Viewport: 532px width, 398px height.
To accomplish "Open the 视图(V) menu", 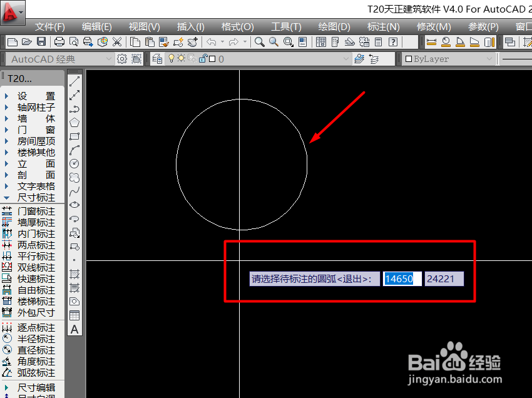I will point(144,27).
